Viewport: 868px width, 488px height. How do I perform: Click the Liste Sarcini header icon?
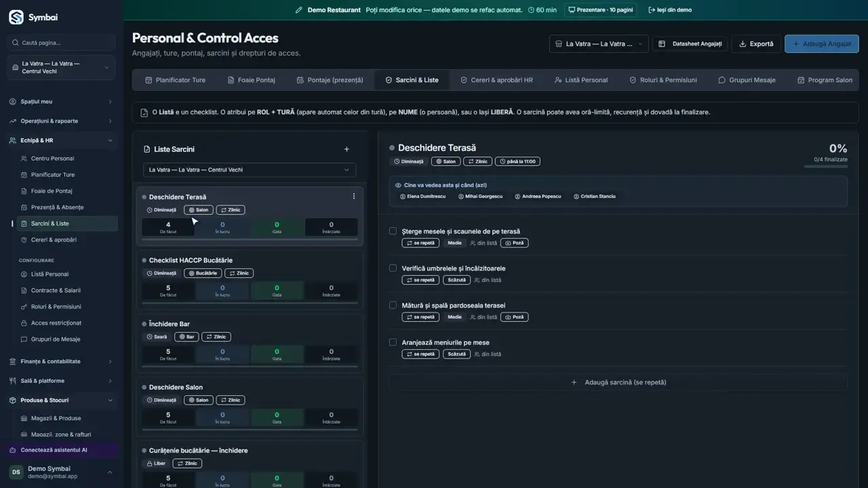[147, 149]
